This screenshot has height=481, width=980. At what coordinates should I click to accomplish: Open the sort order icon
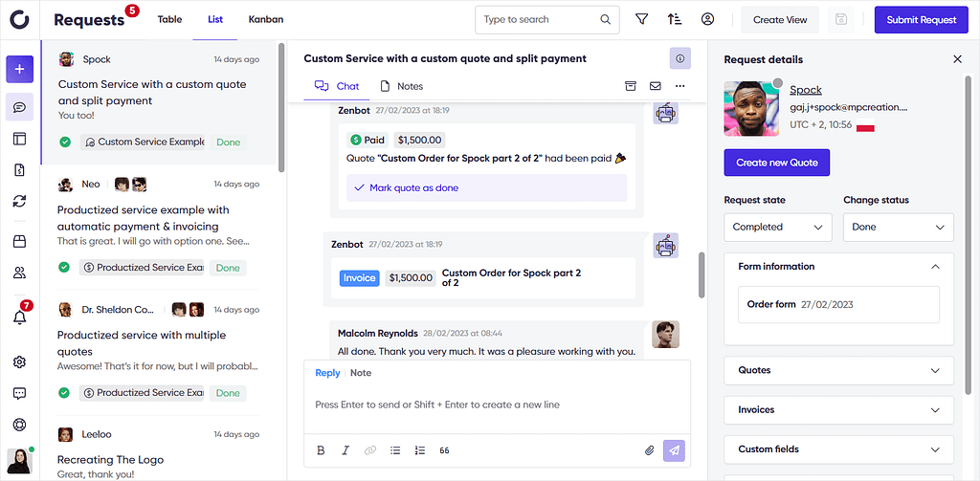point(675,19)
